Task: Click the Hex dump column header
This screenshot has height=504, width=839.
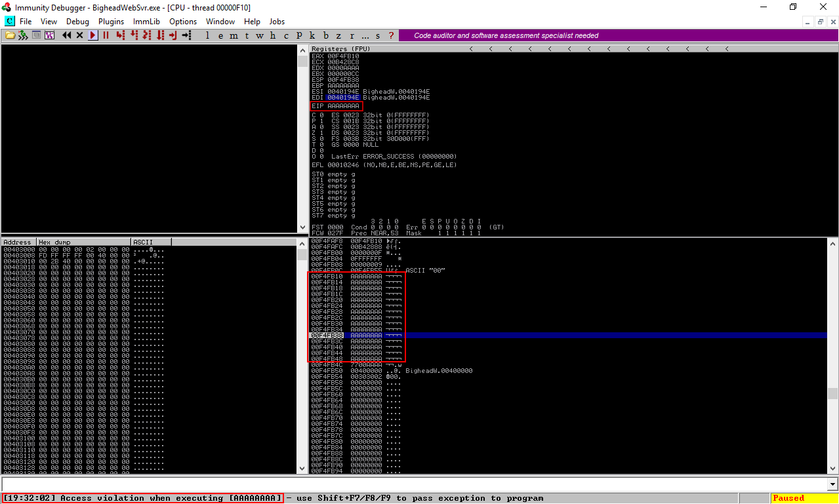Action: click(x=83, y=242)
